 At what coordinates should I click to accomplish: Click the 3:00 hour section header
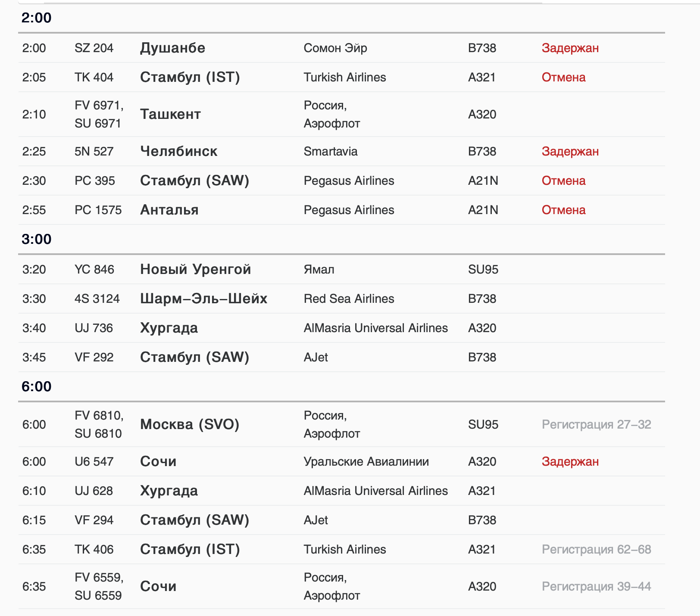37,239
